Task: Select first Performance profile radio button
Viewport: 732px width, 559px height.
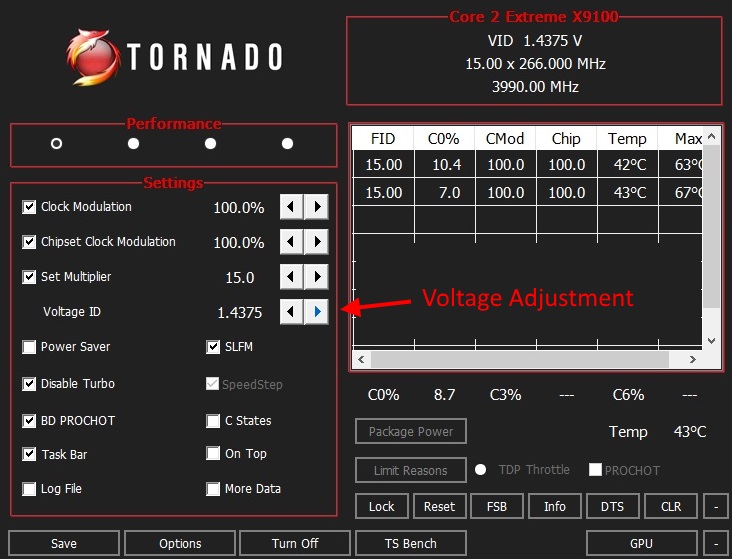Action: (x=56, y=143)
